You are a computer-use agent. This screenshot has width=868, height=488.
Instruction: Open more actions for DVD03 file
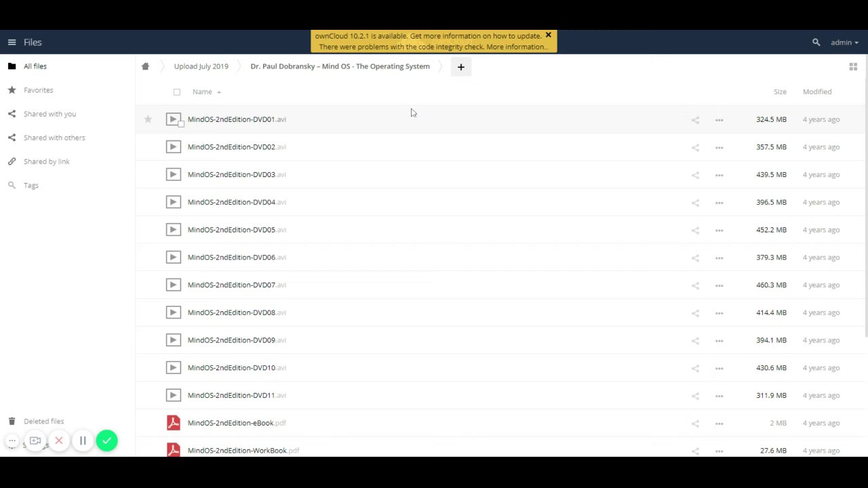point(719,175)
